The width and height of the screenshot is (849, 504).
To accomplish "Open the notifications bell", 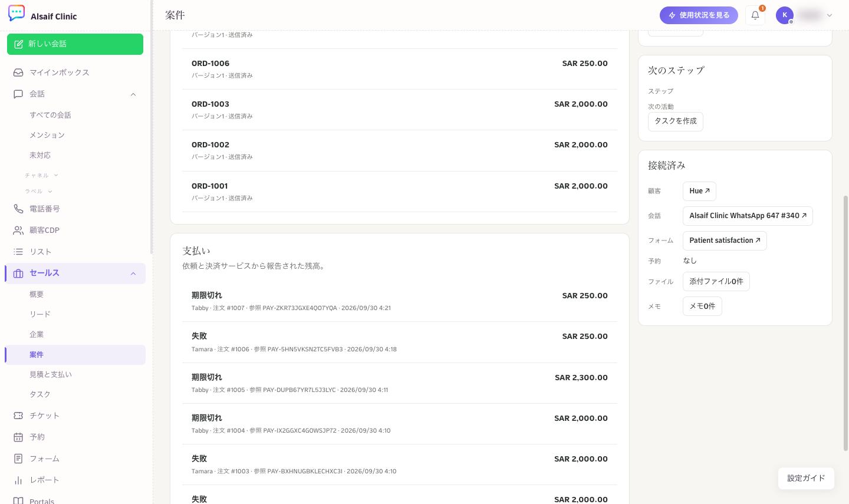I will click(x=755, y=15).
